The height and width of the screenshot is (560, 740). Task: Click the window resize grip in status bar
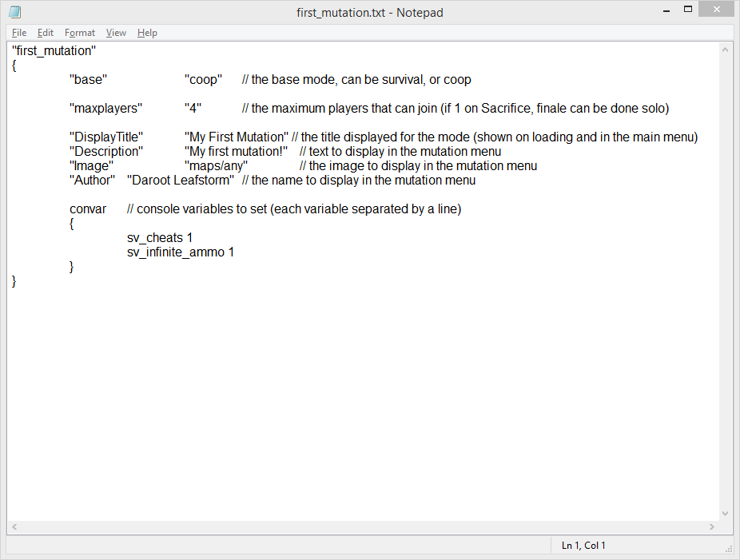coord(728,549)
